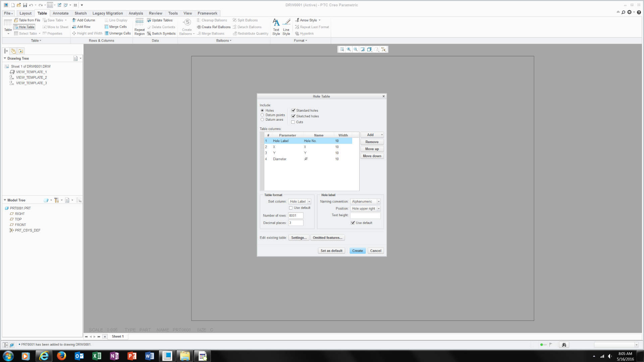The width and height of the screenshot is (644, 362).
Task: Click the Zoom Out magnifier icon
Action: point(356,49)
